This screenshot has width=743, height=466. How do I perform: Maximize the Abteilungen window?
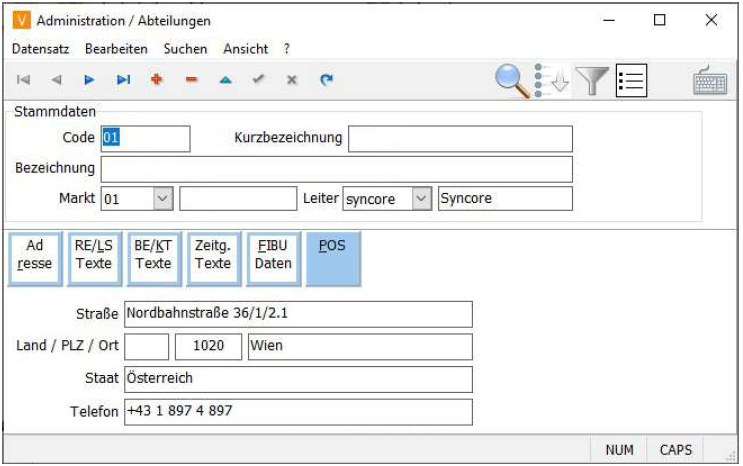click(660, 20)
